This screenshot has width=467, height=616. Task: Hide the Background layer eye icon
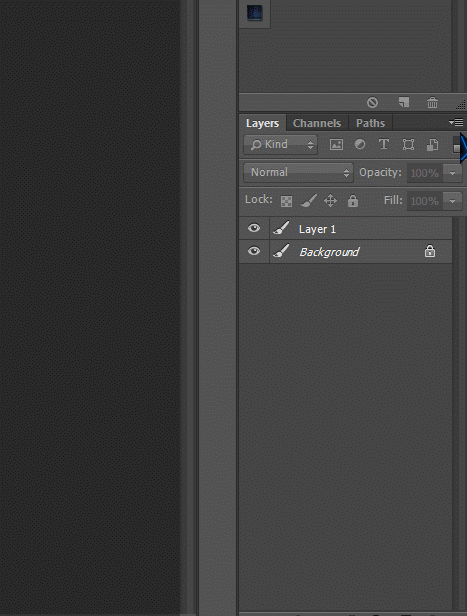click(254, 251)
